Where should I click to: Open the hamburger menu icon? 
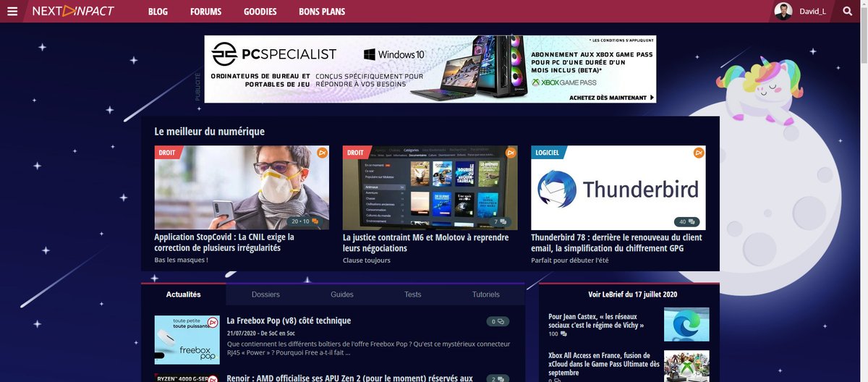pos(12,12)
